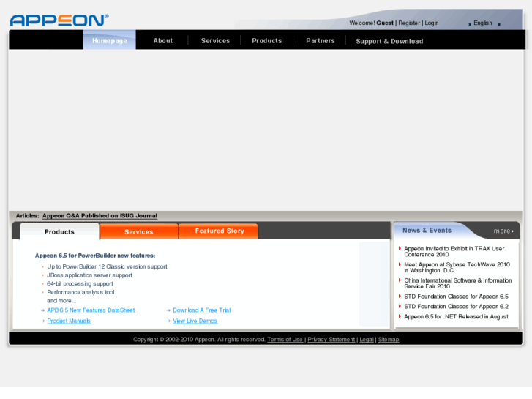The image size is (532, 399).
Task: Click text JBoss application server support
Action: [x=89, y=275]
